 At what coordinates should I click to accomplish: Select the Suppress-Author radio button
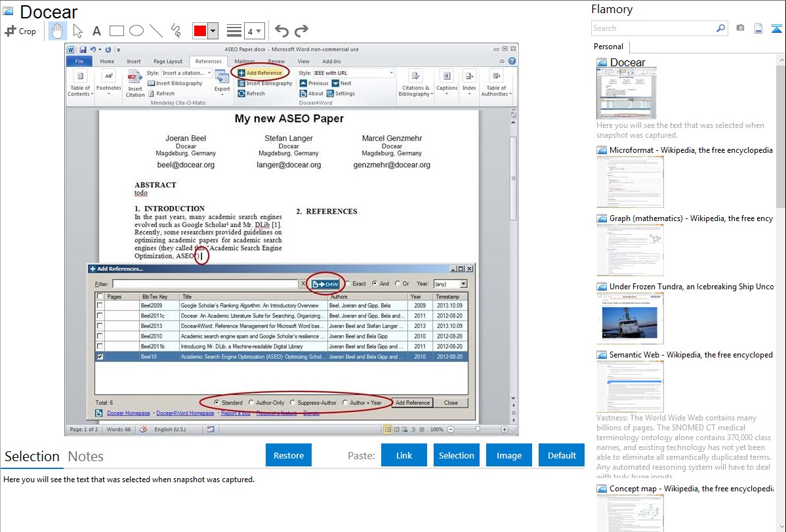293,403
